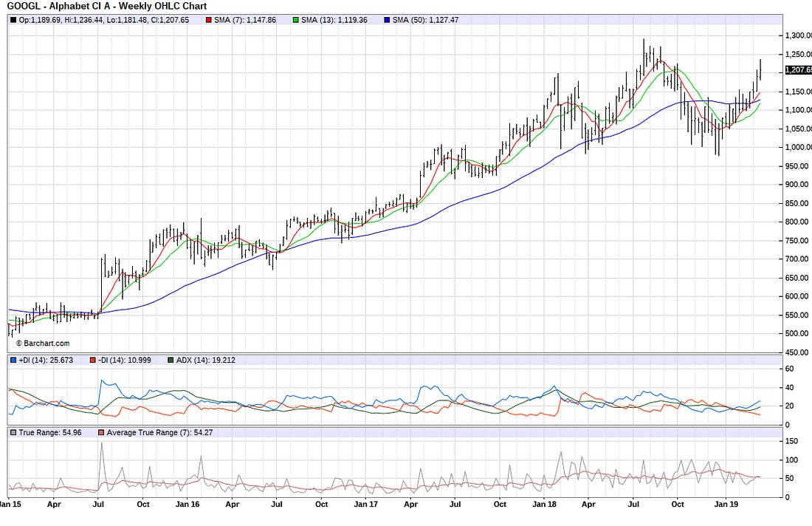Viewport: 812px width, 526px height.
Task: Click the 150 tick on the True Range axis
Action: pos(792,442)
